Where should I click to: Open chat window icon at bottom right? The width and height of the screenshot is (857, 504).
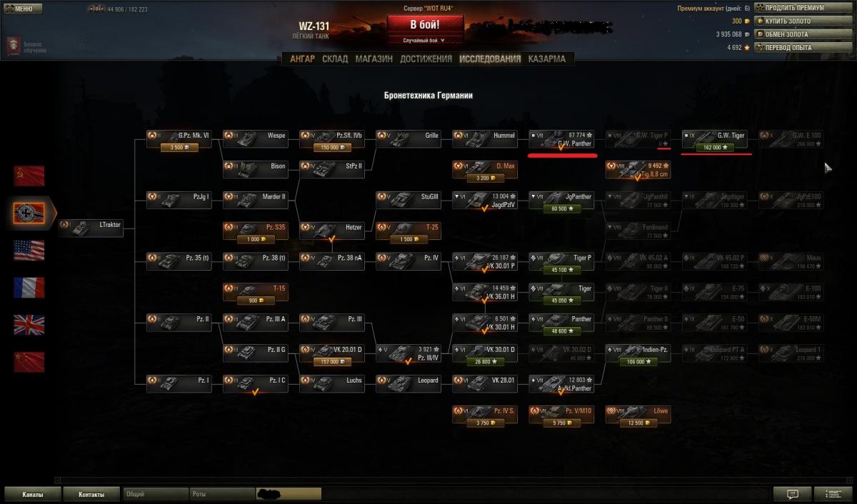pyautogui.click(x=792, y=493)
